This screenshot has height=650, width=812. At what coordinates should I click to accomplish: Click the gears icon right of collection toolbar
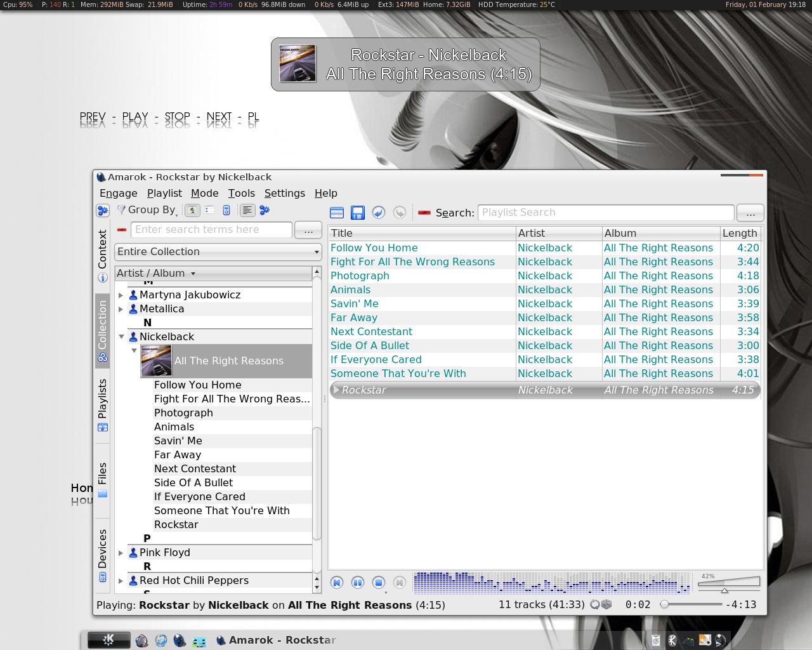pos(265,210)
